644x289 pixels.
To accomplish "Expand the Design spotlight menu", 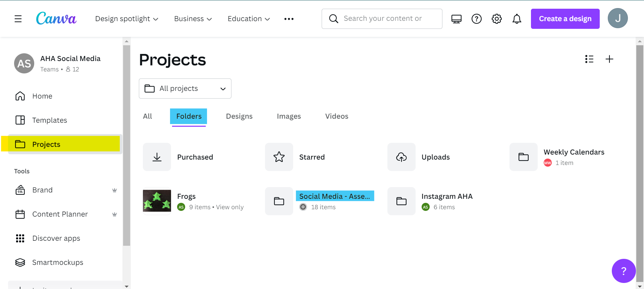I will [x=126, y=19].
